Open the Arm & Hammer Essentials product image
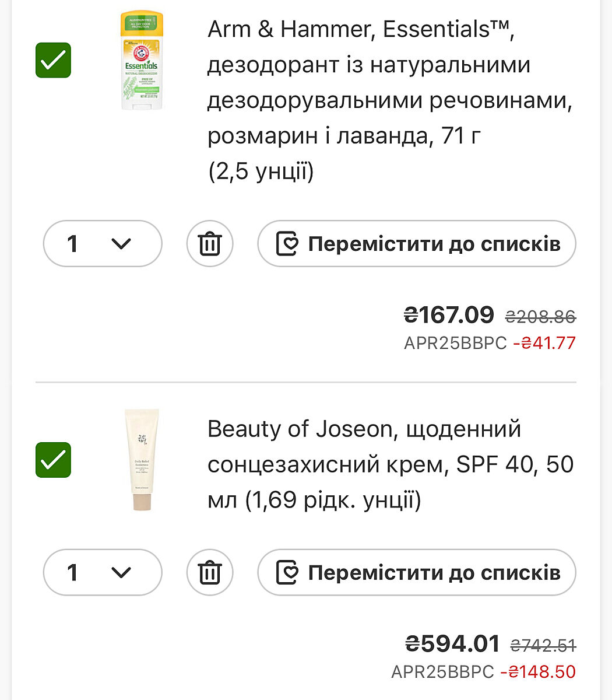612x700 pixels. [x=141, y=61]
